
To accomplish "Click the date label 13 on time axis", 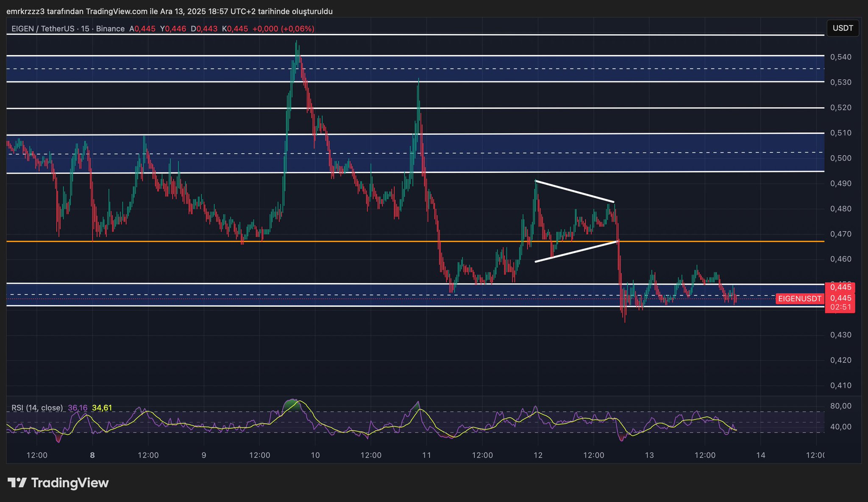I will pyautogui.click(x=649, y=455).
